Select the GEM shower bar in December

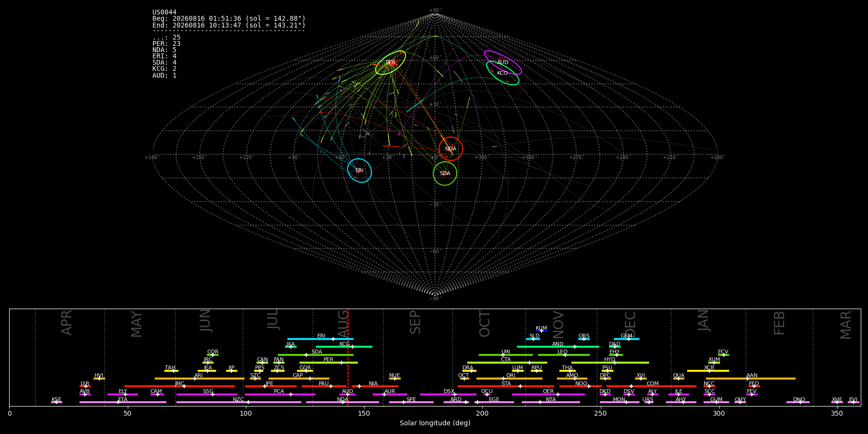626,339
